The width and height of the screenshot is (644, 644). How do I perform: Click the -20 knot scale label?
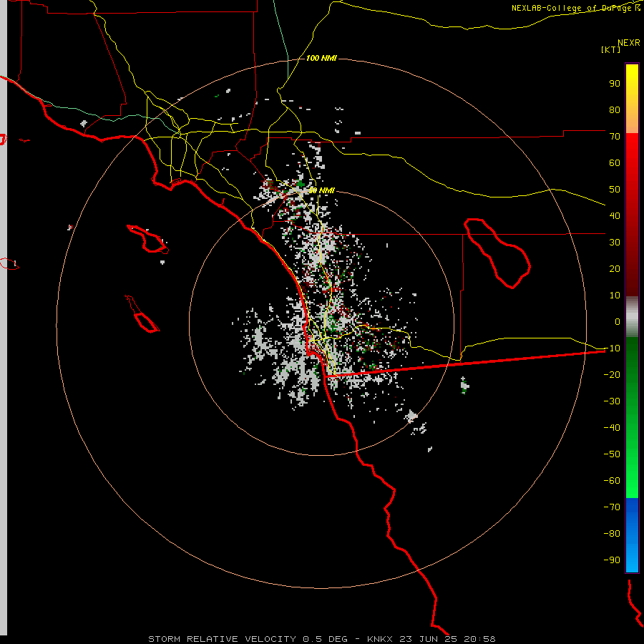point(612,374)
